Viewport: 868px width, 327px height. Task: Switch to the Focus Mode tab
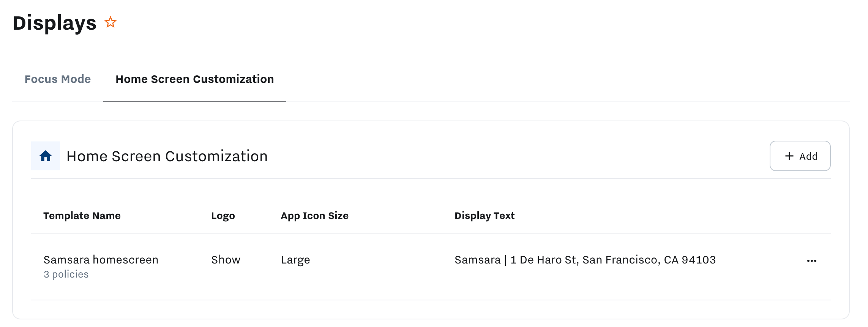[57, 79]
